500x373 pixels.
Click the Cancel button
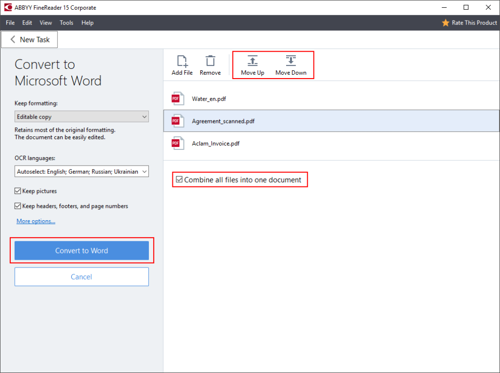pos(81,277)
